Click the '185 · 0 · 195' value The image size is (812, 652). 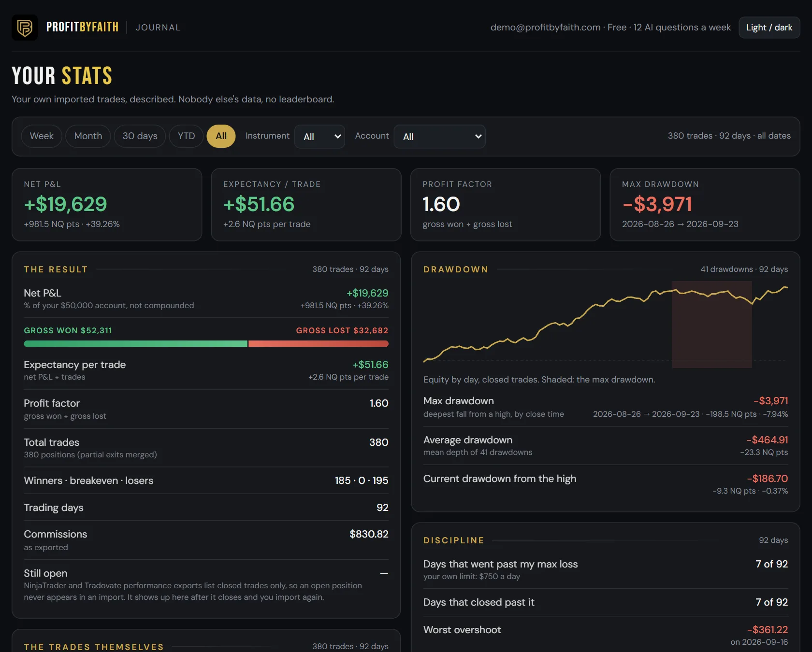362,481
